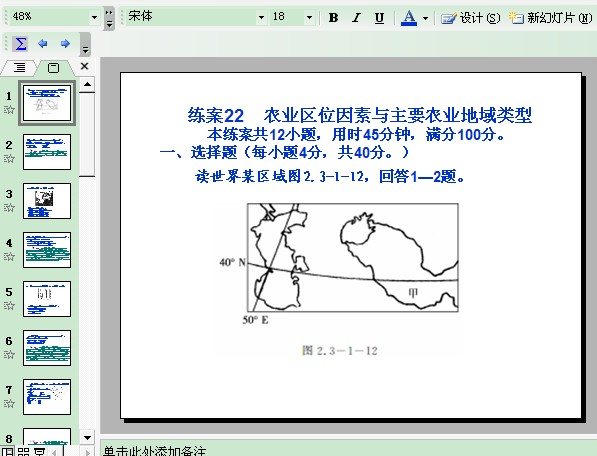The width and height of the screenshot is (597, 456).
Task: Click the thumbnail pane scroll down arrow
Action: (87, 437)
